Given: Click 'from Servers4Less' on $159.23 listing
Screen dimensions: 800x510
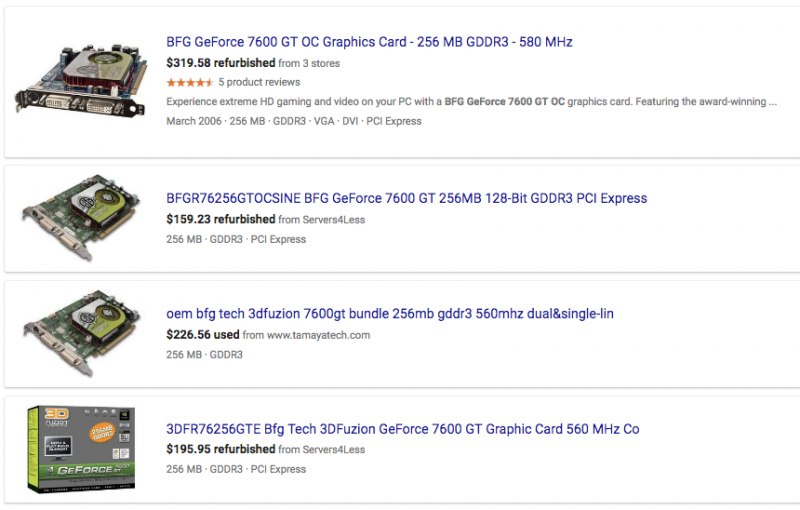Looking at the screenshot, I should (322, 220).
